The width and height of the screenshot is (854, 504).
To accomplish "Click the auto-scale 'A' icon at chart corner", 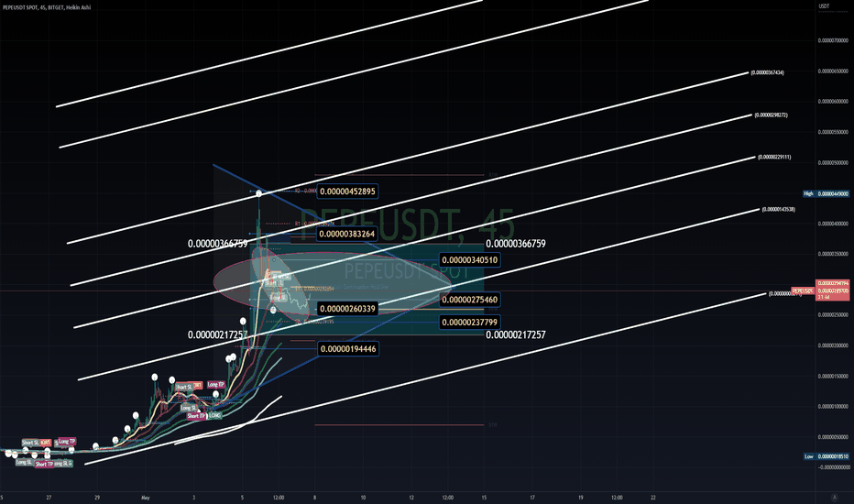I will coord(835,498).
